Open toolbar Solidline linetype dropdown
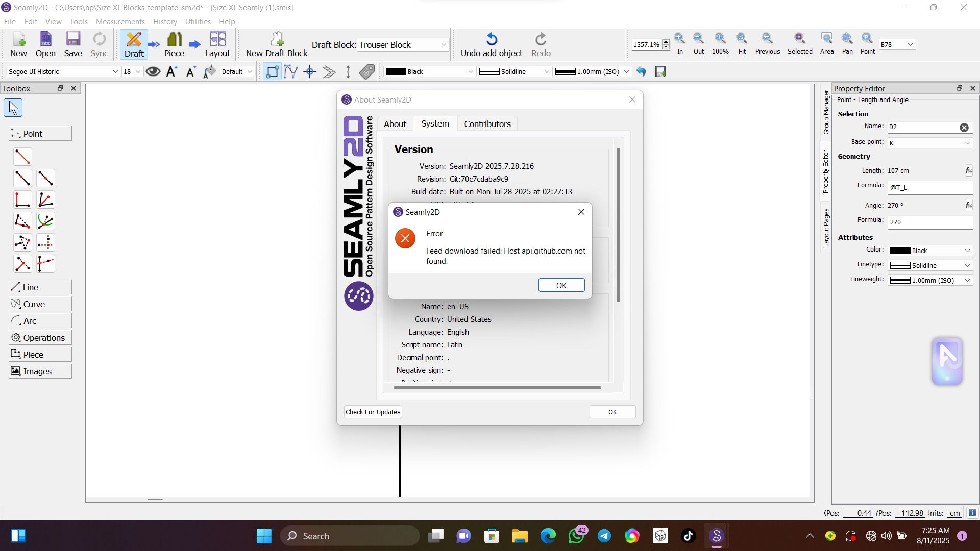The height and width of the screenshot is (551, 980). [514, 71]
